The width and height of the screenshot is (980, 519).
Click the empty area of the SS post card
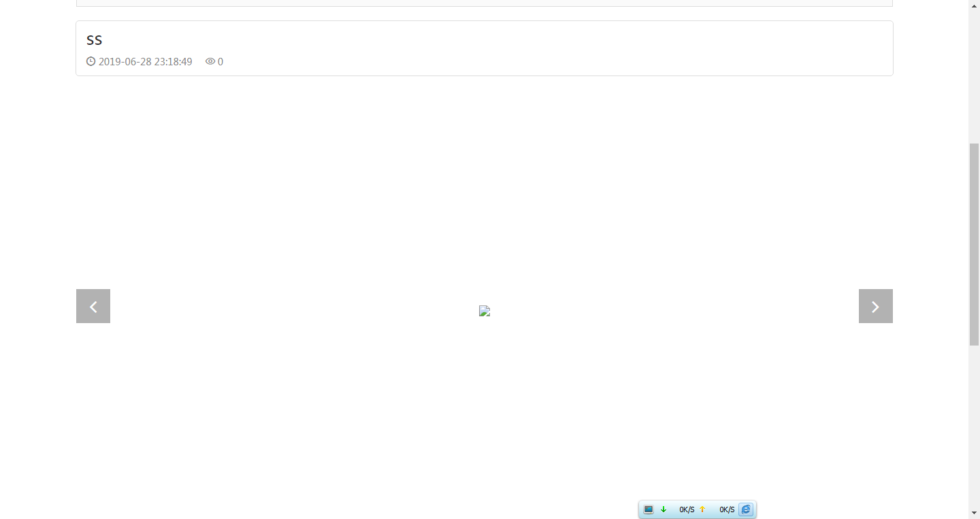pos(544,48)
